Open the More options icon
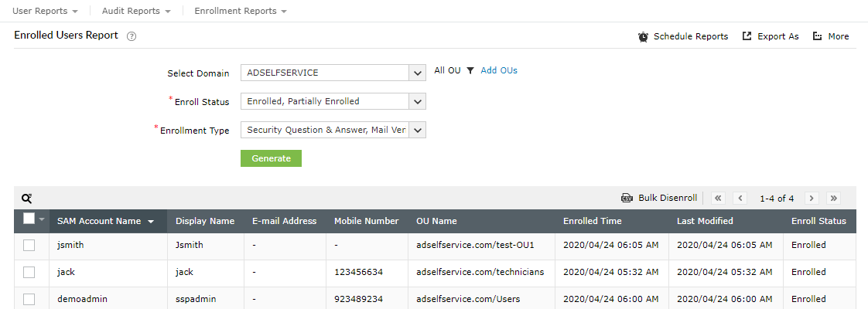 [x=817, y=36]
